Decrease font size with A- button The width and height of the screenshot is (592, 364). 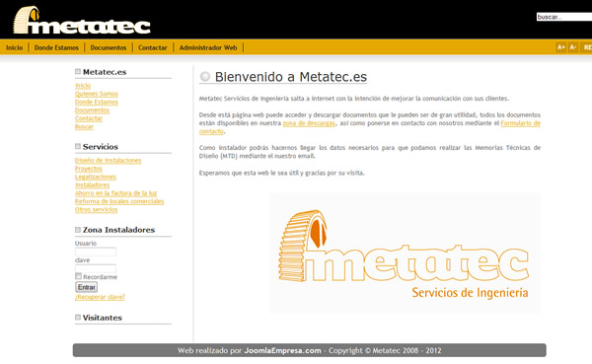tap(572, 47)
